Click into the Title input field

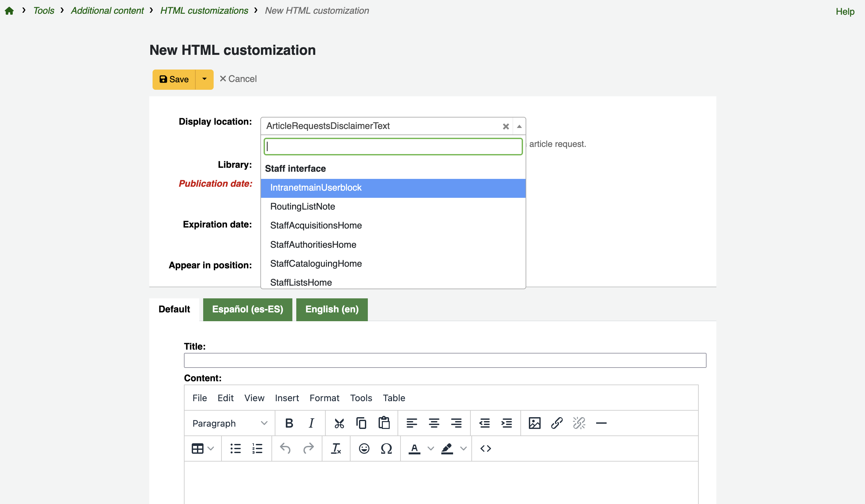coord(445,360)
